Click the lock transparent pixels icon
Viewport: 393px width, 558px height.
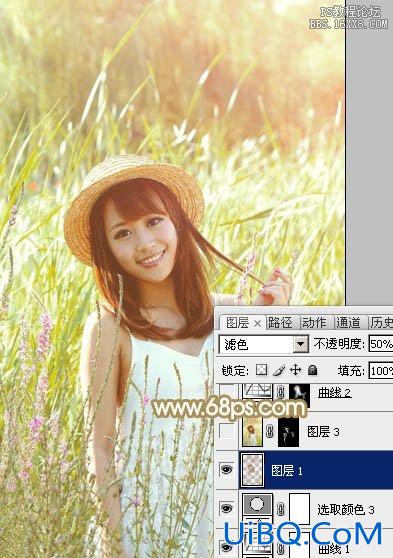point(261,370)
